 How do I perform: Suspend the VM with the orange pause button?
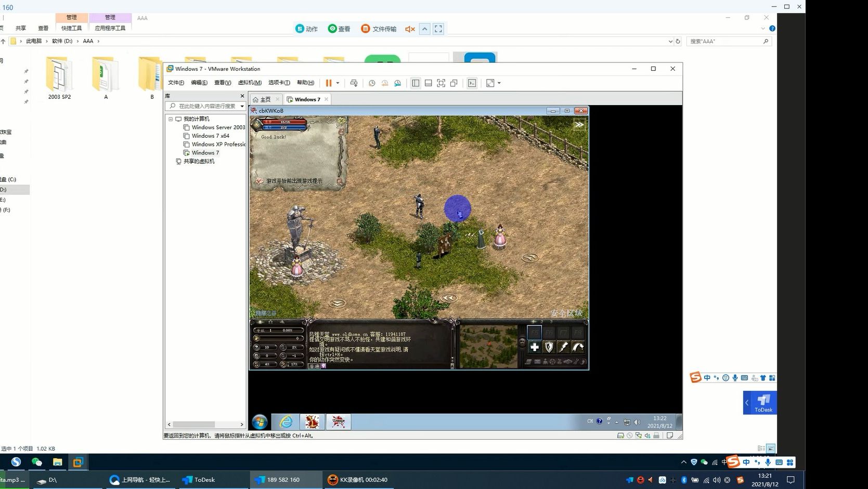click(329, 83)
